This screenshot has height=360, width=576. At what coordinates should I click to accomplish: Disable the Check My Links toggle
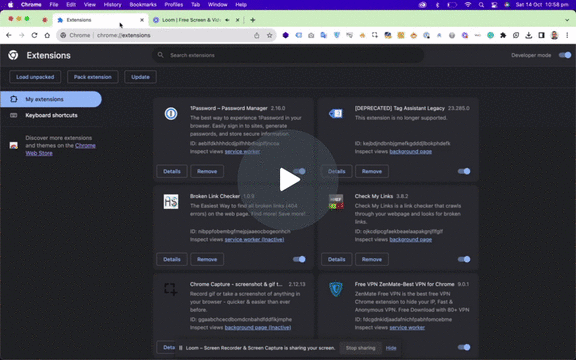pos(464,259)
